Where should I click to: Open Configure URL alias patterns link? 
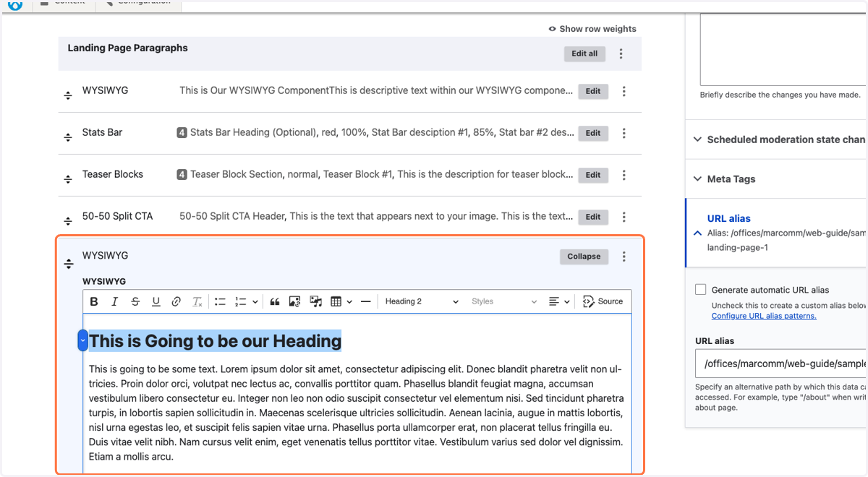coord(764,316)
